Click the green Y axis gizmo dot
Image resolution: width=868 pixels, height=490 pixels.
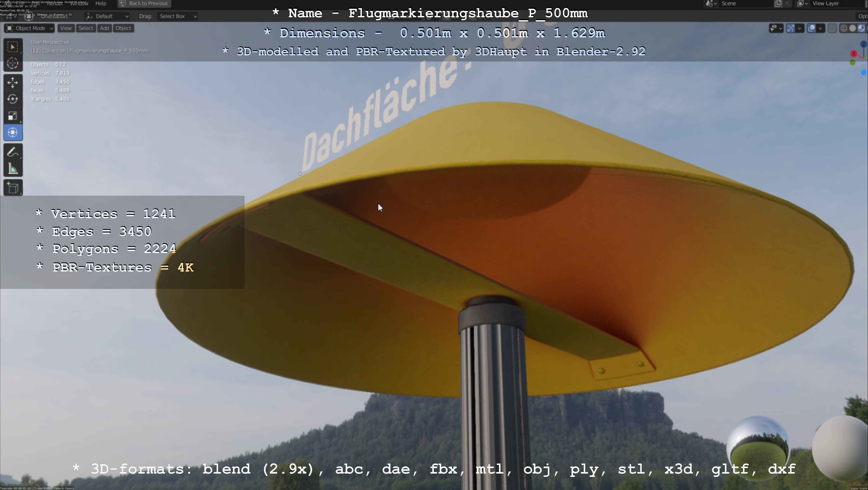[852, 63]
